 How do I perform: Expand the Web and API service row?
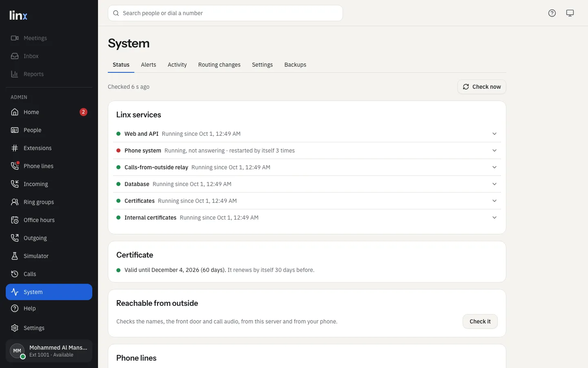[x=307, y=134]
